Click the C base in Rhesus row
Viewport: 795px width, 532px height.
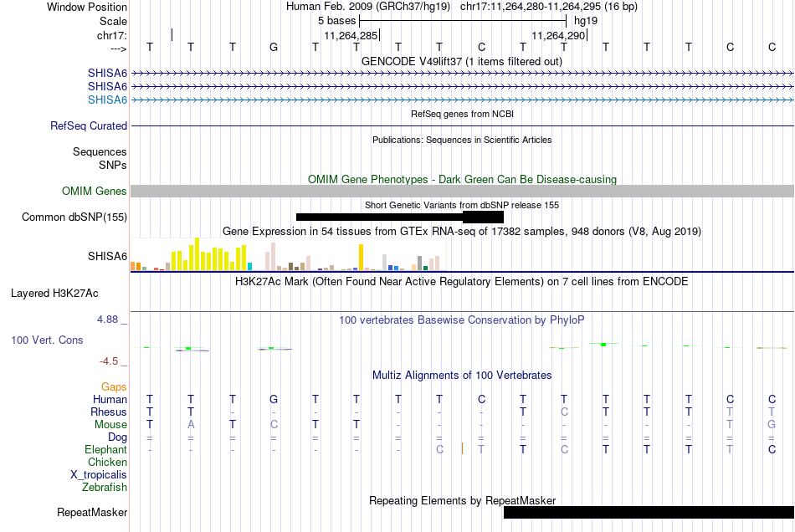564,412
